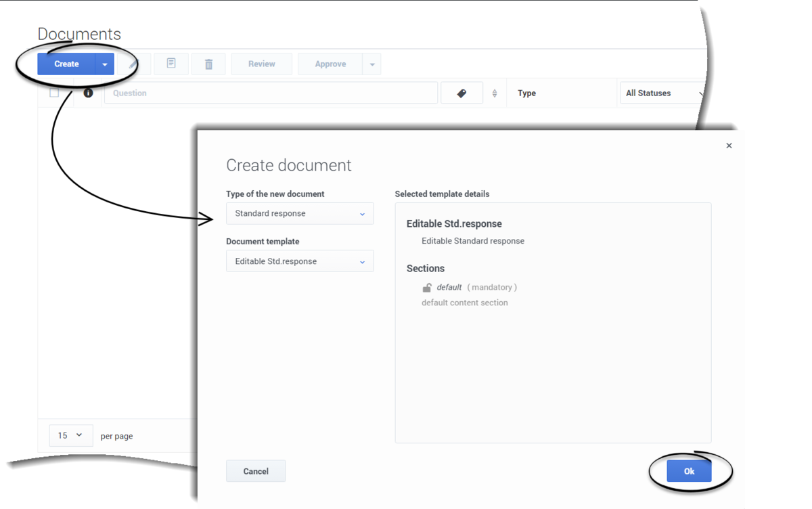This screenshot has height=509, width=812.
Task: Click the pencil edit icon
Action: click(134, 64)
